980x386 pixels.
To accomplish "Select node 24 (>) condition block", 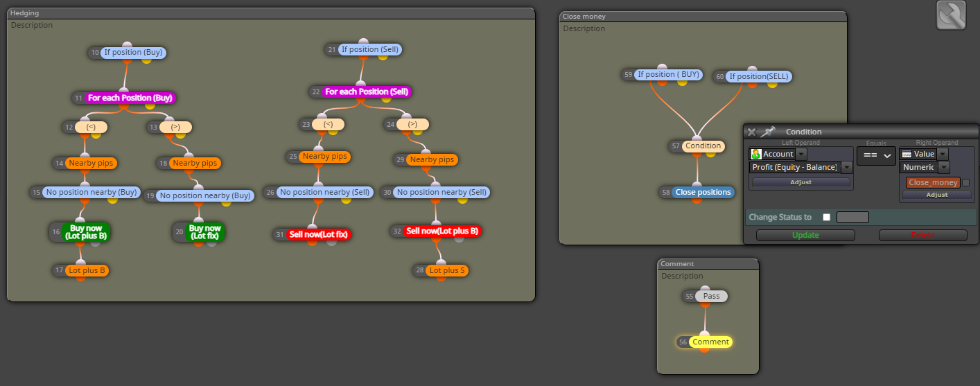I will (x=412, y=124).
